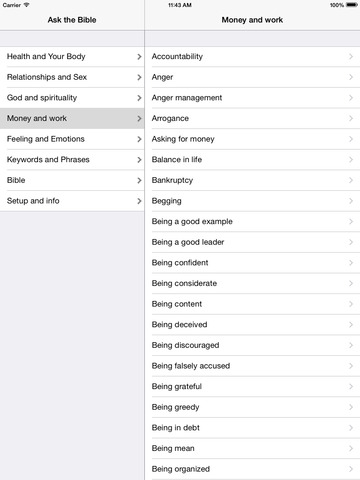This screenshot has width=360, height=480.
Task: Open Feeling and Emotions chevron arrow
Action: click(139, 139)
